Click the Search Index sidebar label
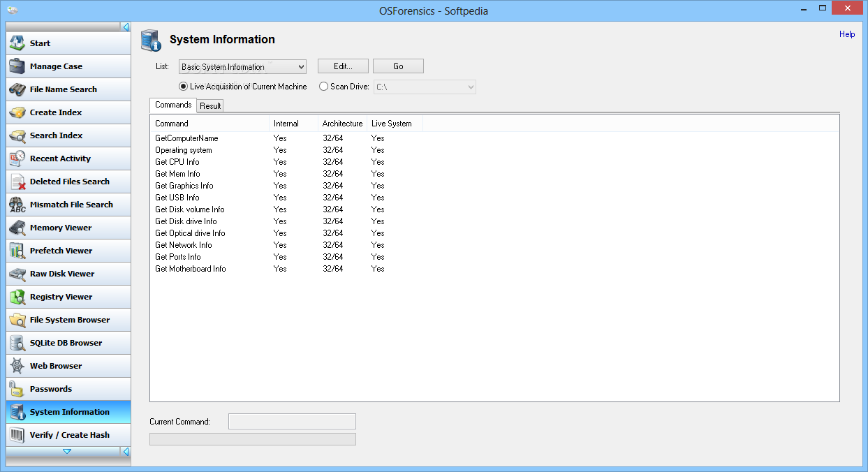The height and width of the screenshot is (472, 868). (x=56, y=135)
